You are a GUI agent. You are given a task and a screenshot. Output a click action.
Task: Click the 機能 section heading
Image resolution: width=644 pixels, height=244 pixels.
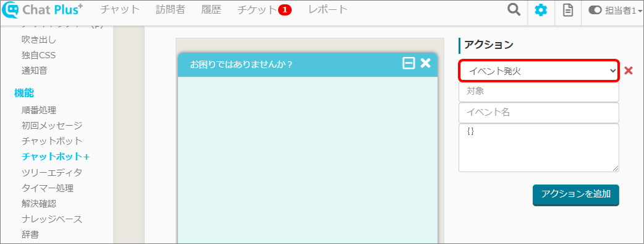tap(24, 93)
